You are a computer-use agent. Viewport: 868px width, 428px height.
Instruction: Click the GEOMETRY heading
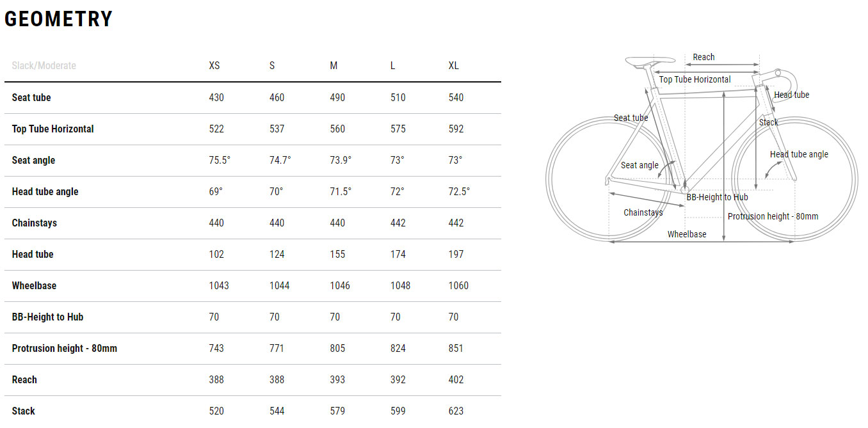coord(58,19)
